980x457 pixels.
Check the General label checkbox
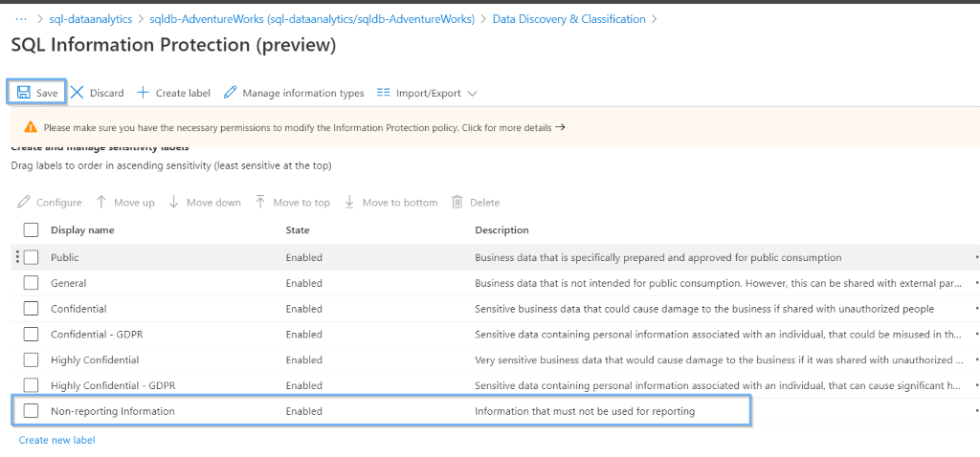click(31, 283)
